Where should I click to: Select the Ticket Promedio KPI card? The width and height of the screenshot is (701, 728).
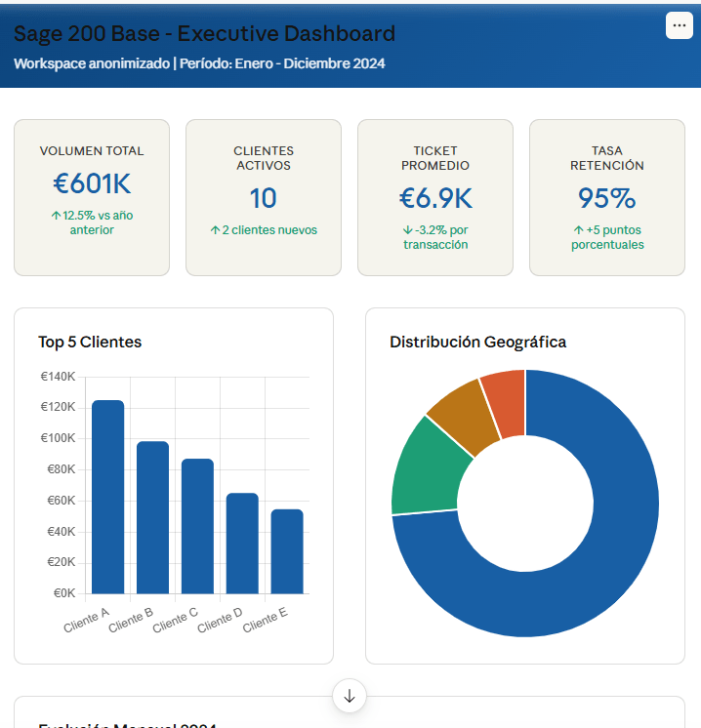coord(435,197)
